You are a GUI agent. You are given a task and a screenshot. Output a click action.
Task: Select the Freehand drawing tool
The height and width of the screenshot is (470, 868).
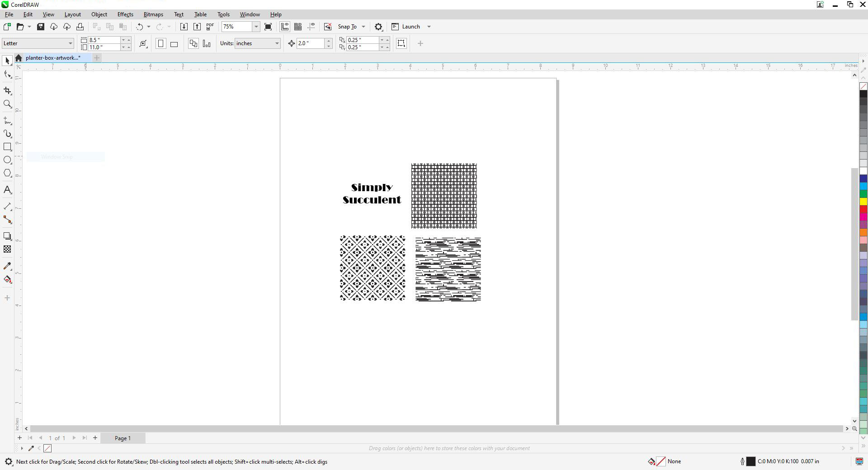[x=7, y=121]
